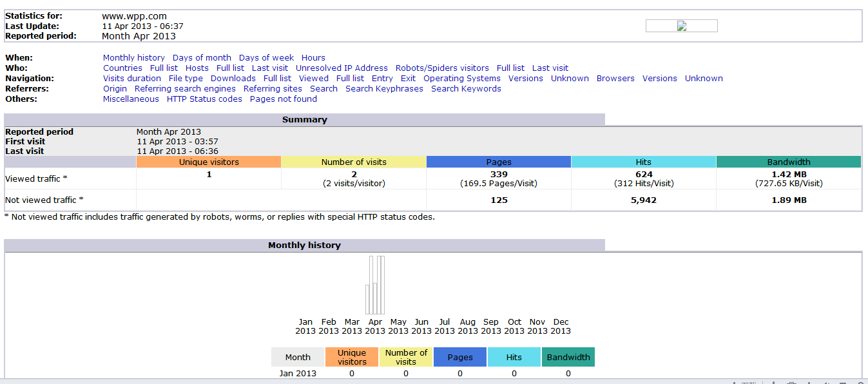Open Unknown link after Browsers Versions
This screenshot has height=384, width=868.
tap(704, 78)
